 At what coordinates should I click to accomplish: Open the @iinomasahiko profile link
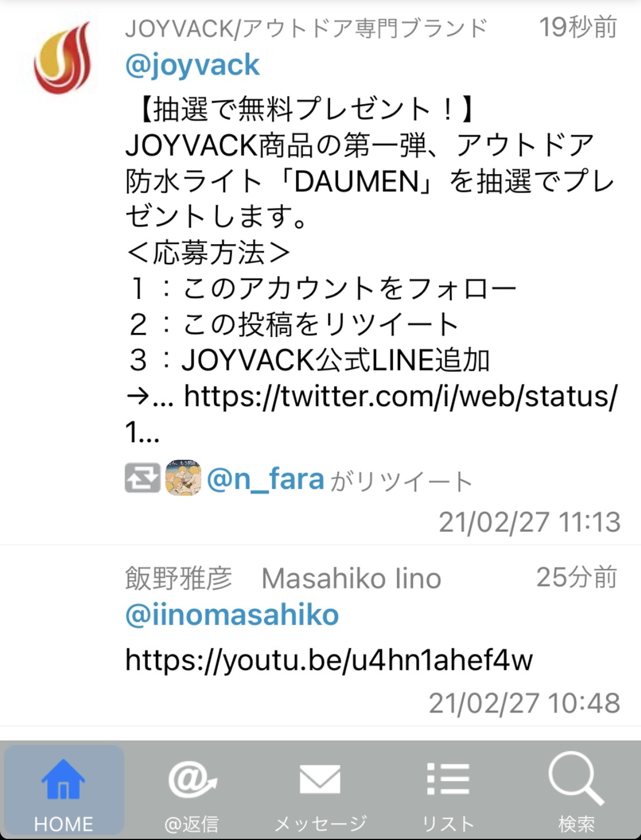(x=232, y=615)
